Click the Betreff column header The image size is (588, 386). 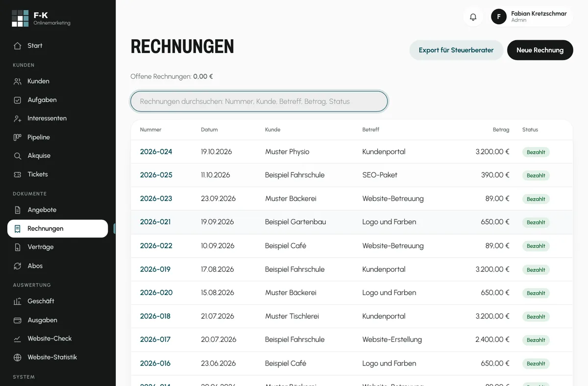371,130
